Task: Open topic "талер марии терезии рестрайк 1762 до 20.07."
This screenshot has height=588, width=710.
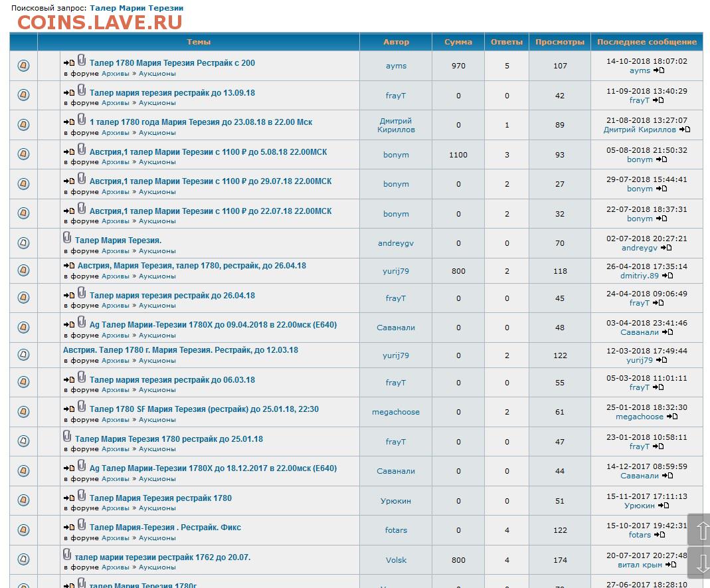Action: pyautogui.click(x=163, y=557)
